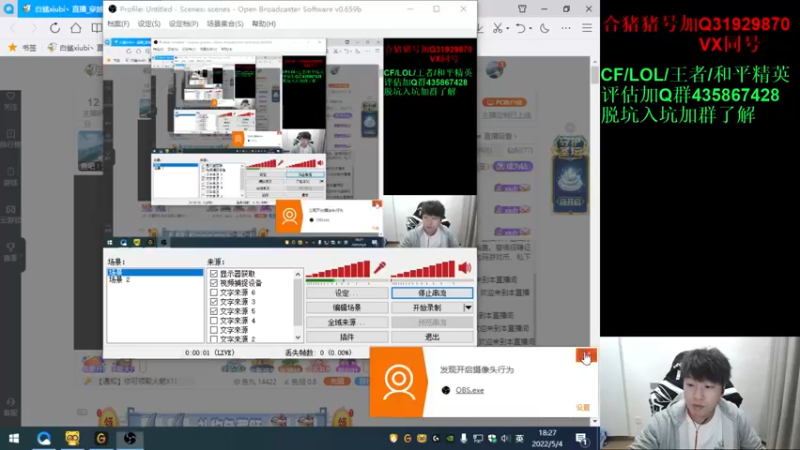Toggle the 文字来源 3 checkbox
800x450 pixels.
(214, 302)
